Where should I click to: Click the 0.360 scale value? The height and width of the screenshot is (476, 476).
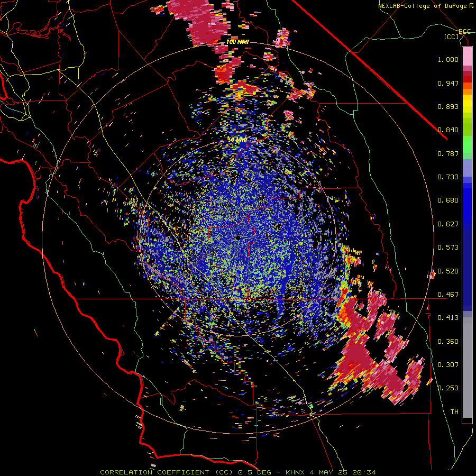[x=448, y=342]
